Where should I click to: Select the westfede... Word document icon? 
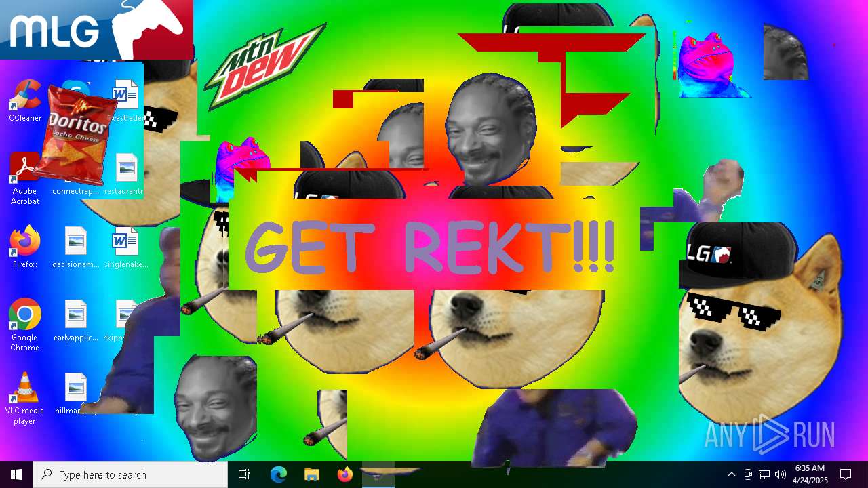point(127,101)
